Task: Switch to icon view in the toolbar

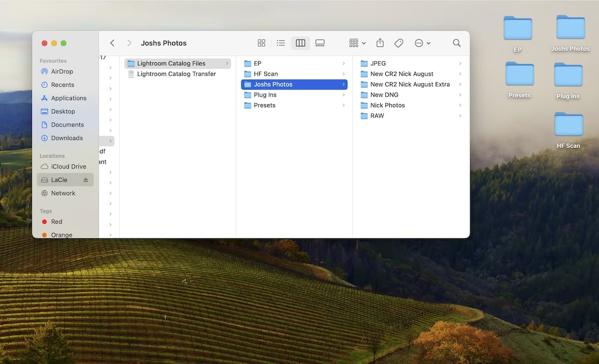Action: [261, 43]
